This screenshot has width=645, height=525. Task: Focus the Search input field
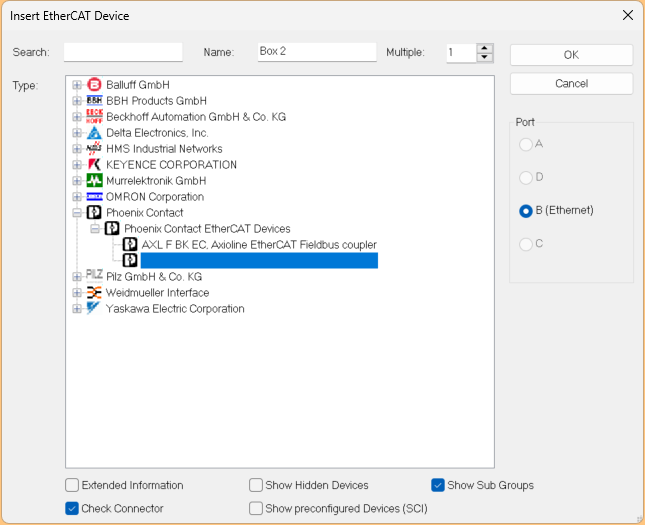point(123,52)
